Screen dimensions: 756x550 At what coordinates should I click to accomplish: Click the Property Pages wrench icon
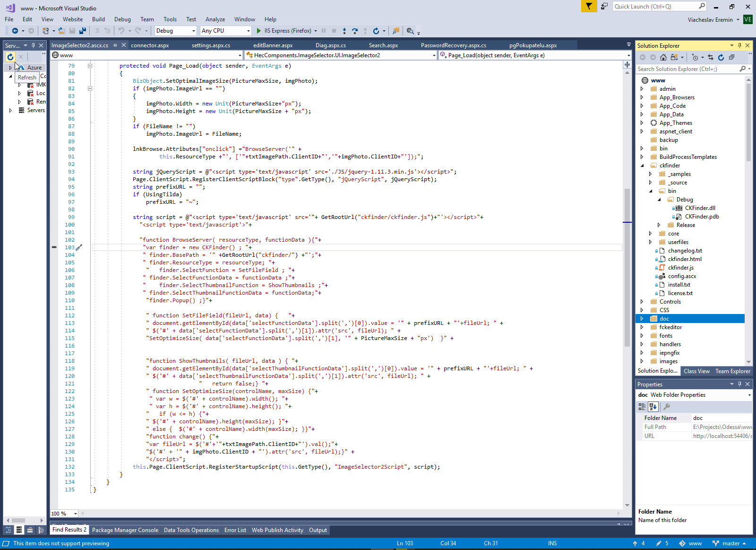[x=667, y=406]
